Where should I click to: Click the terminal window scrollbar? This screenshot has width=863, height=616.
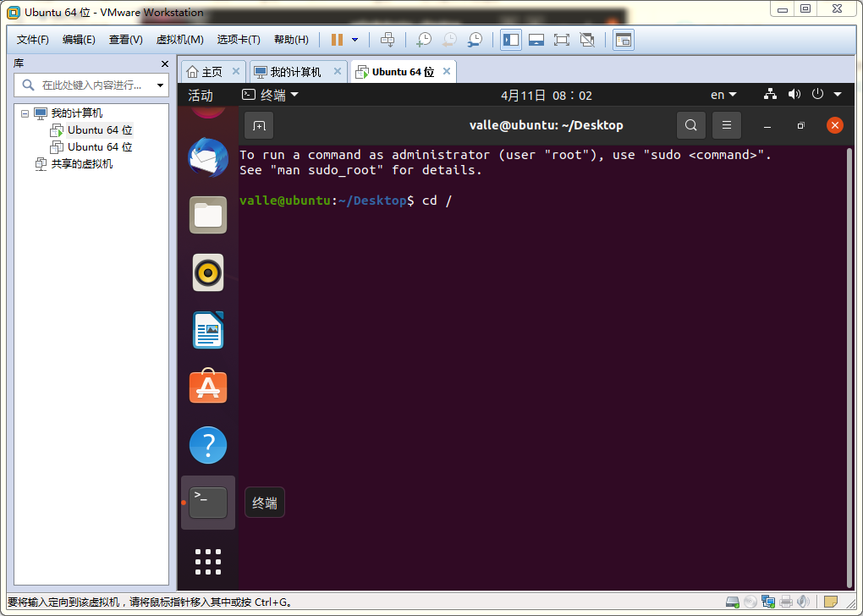tap(849, 368)
